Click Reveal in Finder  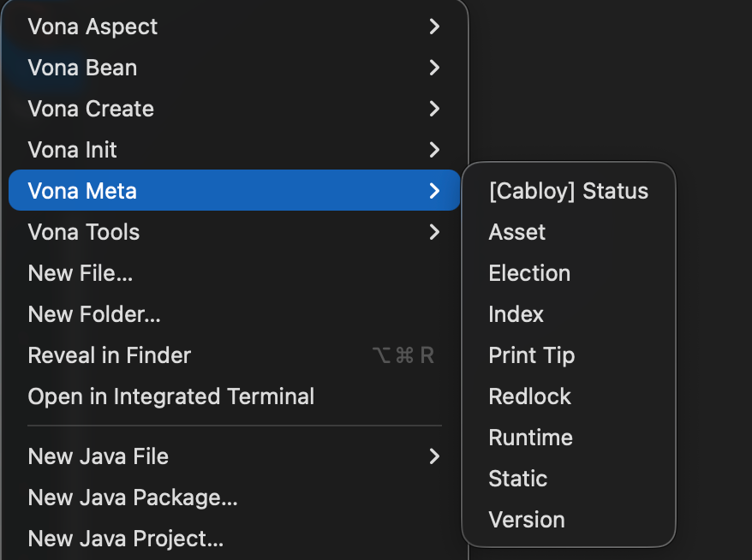[110, 355]
